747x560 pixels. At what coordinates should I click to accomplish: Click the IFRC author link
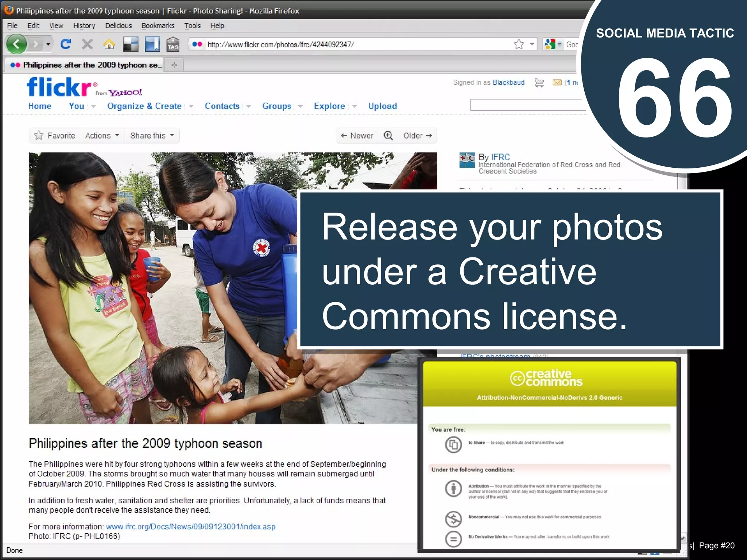point(500,157)
